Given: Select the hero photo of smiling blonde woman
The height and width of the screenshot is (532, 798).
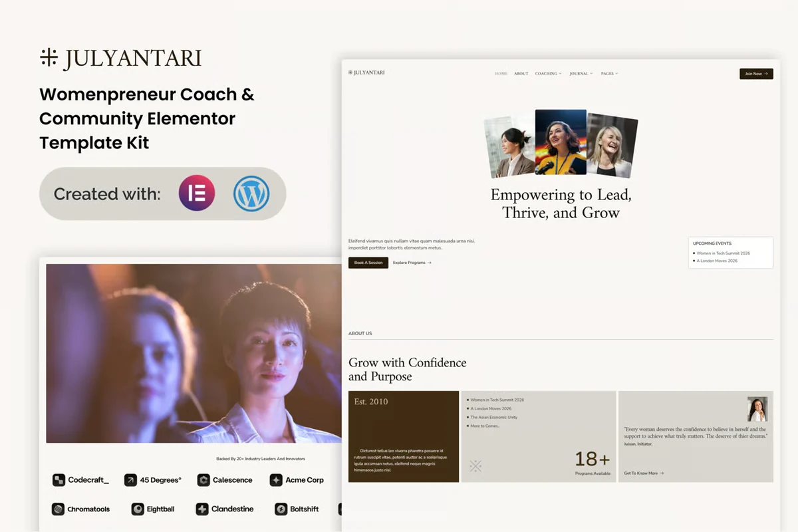Looking at the screenshot, I should (611, 146).
